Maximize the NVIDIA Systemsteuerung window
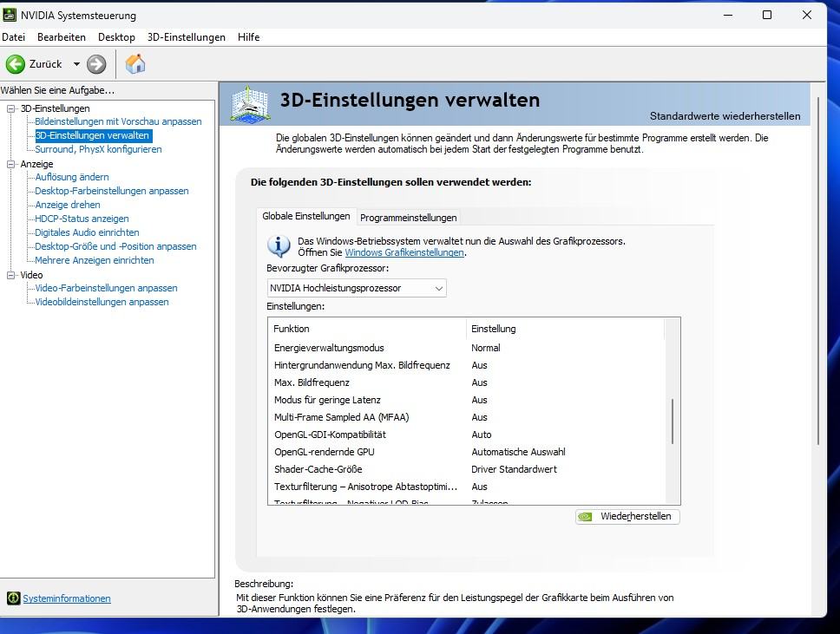The width and height of the screenshot is (840, 634). click(x=766, y=15)
